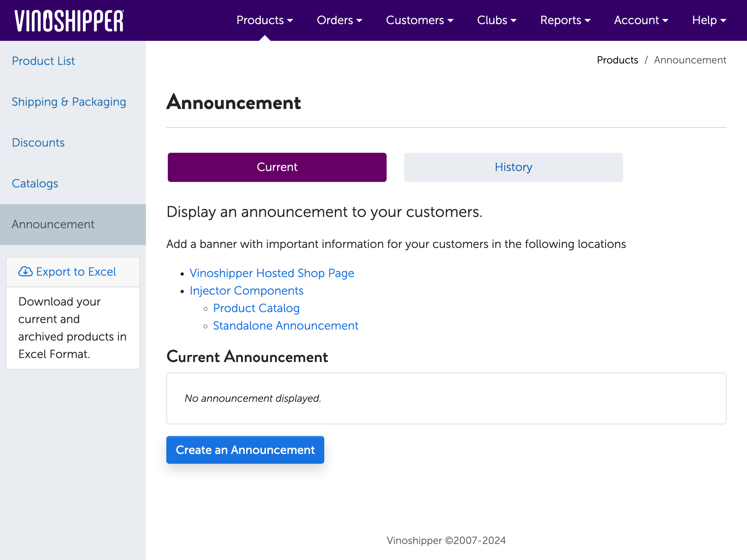Viewport: 747px width, 560px height.
Task: Navigate to Catalogs page
Action: click(x=35, y=183)
